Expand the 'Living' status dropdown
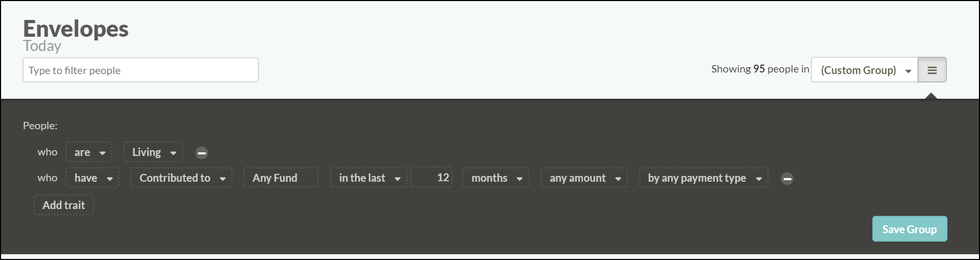The image size is (980, 260). pyautogui.click(x=153, y=152)
